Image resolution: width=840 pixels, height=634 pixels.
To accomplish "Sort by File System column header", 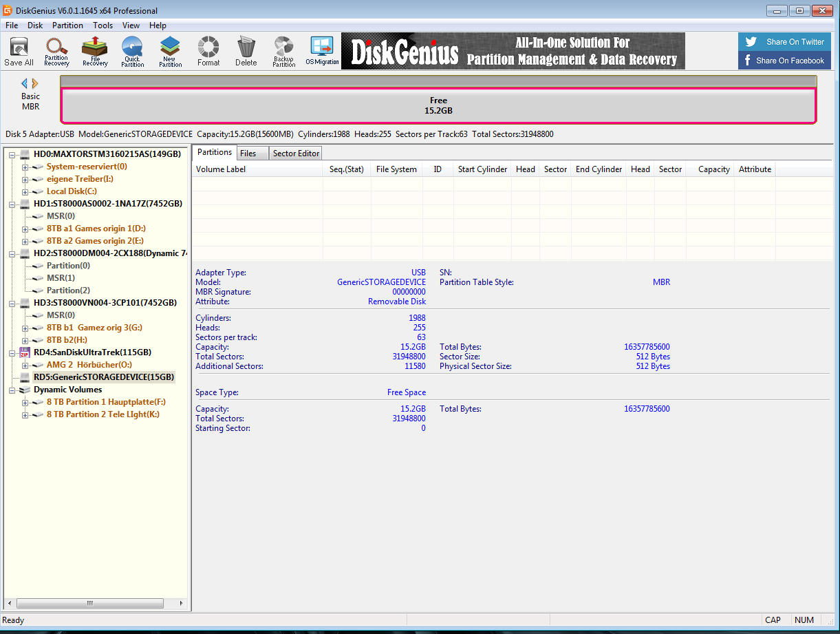I will [396, 169].
